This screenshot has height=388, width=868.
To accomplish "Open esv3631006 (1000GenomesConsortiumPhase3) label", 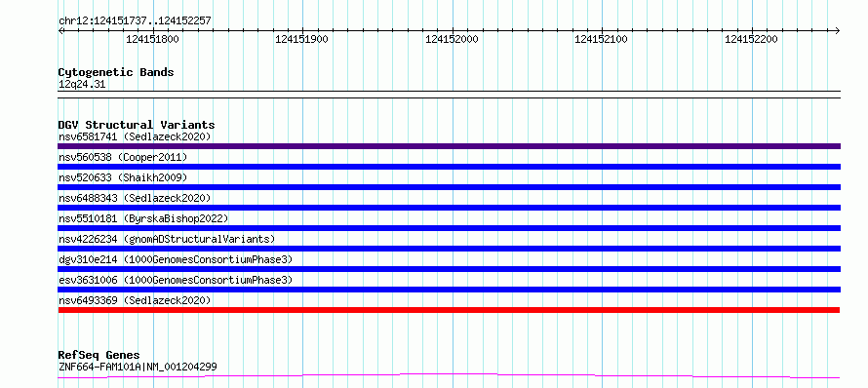I will point(176,280).
